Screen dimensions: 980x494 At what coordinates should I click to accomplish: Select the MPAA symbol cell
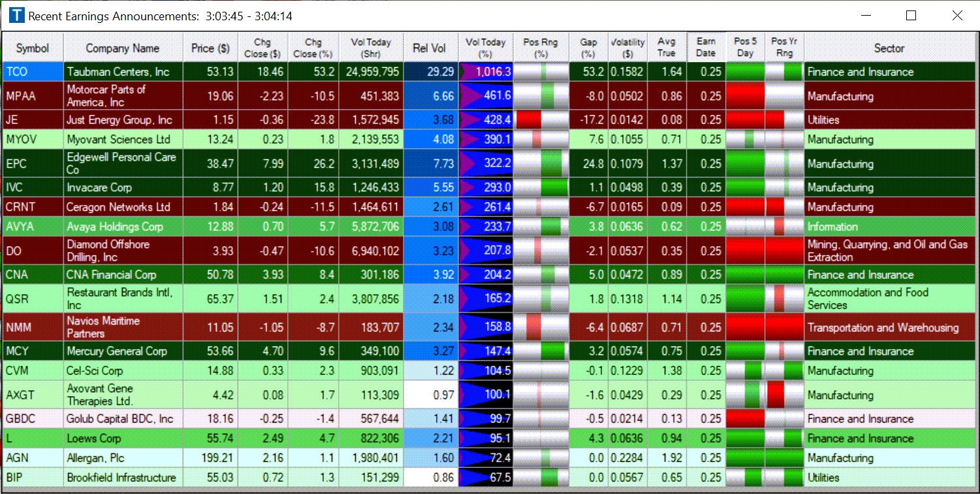pos(33,96)
